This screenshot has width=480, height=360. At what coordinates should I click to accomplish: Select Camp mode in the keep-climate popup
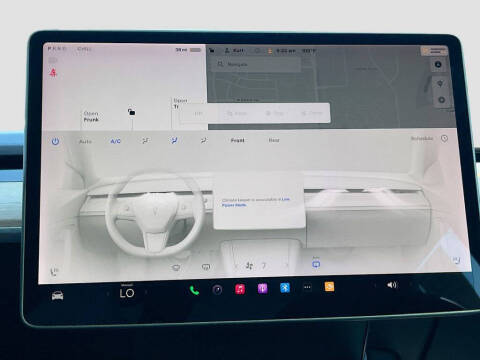coord(312,113)
